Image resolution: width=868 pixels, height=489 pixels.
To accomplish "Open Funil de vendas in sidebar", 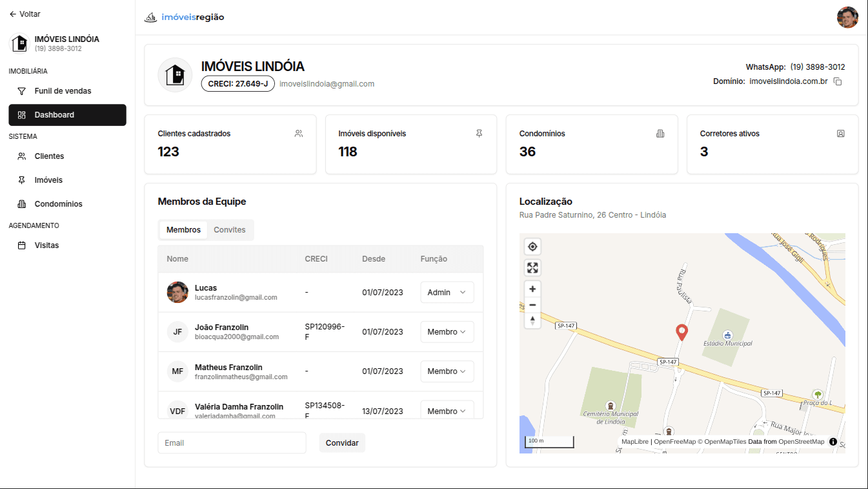I will pyautogui.click(x=67, y=91).
